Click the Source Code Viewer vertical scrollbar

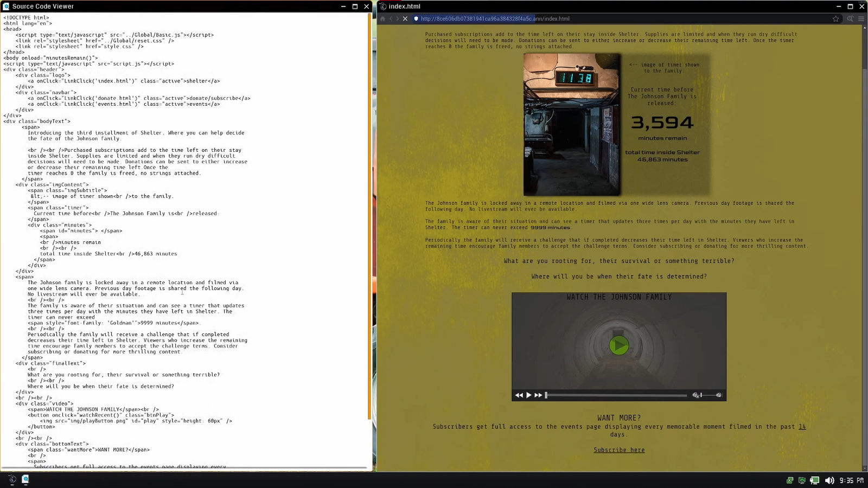[x=369, y=217]
